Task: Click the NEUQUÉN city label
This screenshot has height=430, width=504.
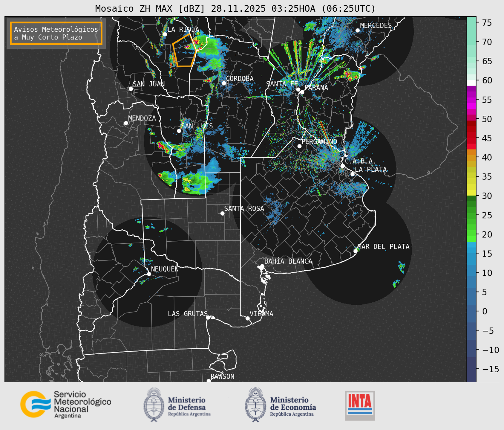Action: [x=165, y=269]
